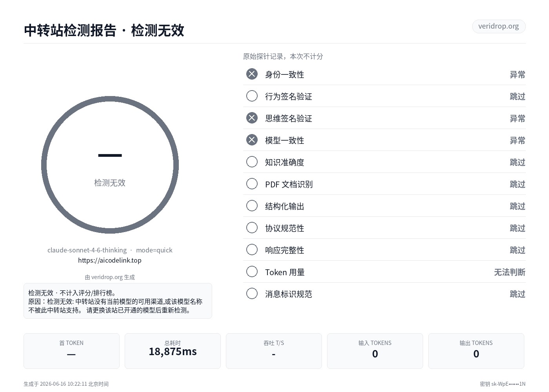
Task: Click the 总耗时 18,875ms stat card
Action: (173, 351)
